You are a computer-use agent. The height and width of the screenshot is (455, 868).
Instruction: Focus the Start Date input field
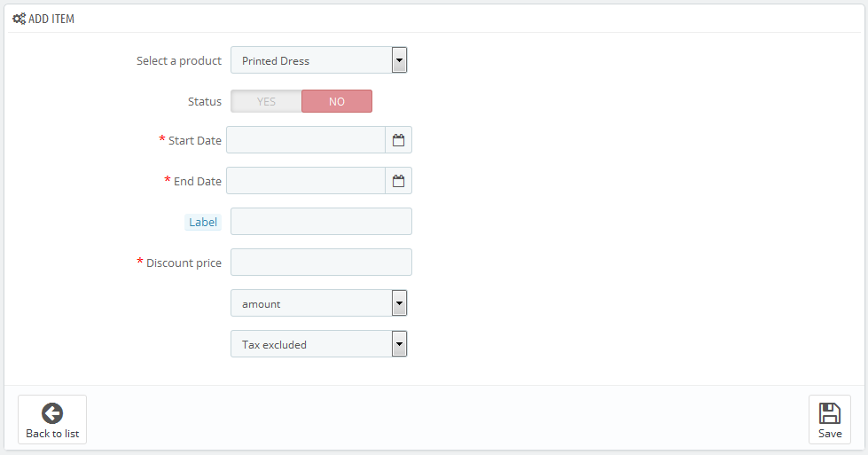[x=306, y=140]
